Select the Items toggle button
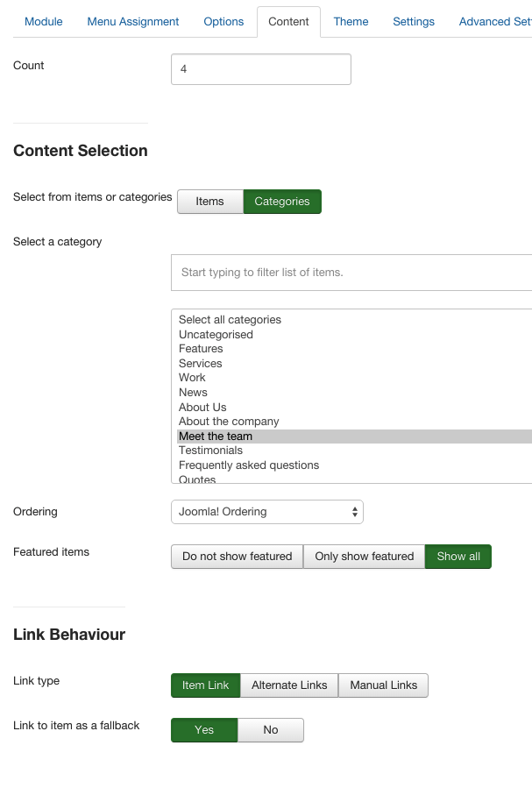The width and height of the screenshot is (532, 788). 210,202
